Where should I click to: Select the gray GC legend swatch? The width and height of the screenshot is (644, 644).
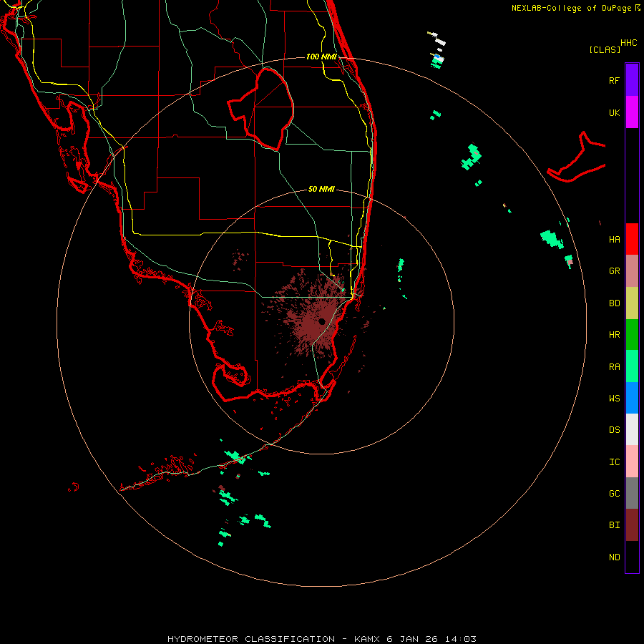point(632,493)
